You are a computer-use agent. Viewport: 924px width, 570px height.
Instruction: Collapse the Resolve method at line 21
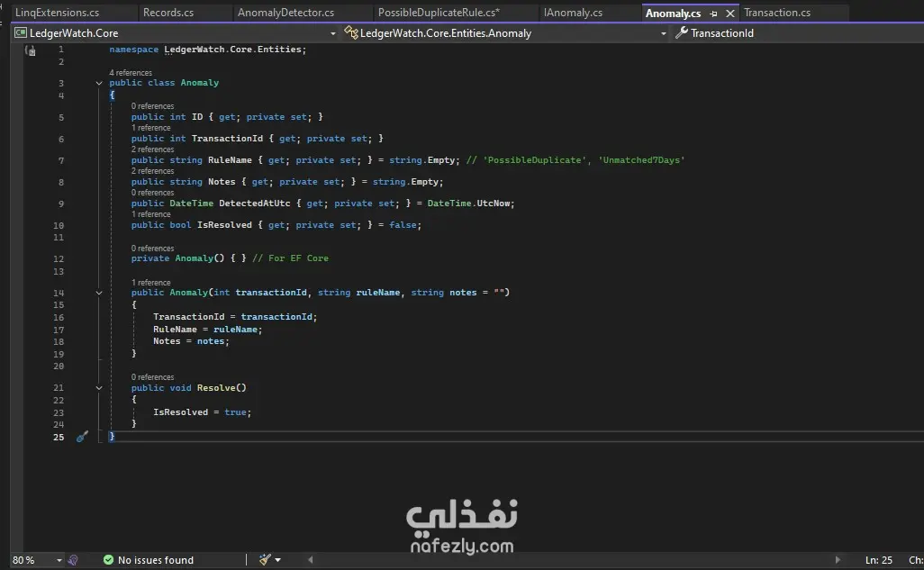[x=99, y=388]
